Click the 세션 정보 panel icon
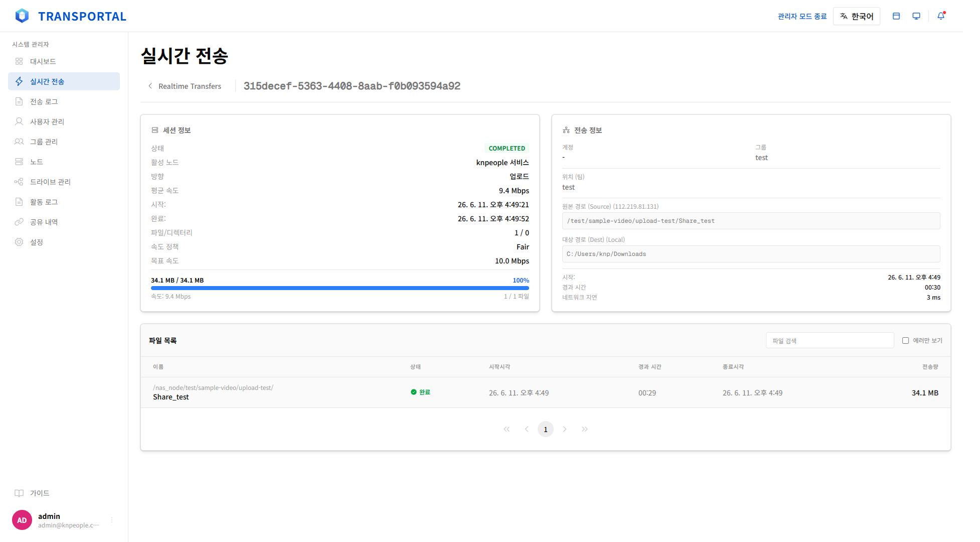This screenshot has width=980, height=542. coord(155,130)
